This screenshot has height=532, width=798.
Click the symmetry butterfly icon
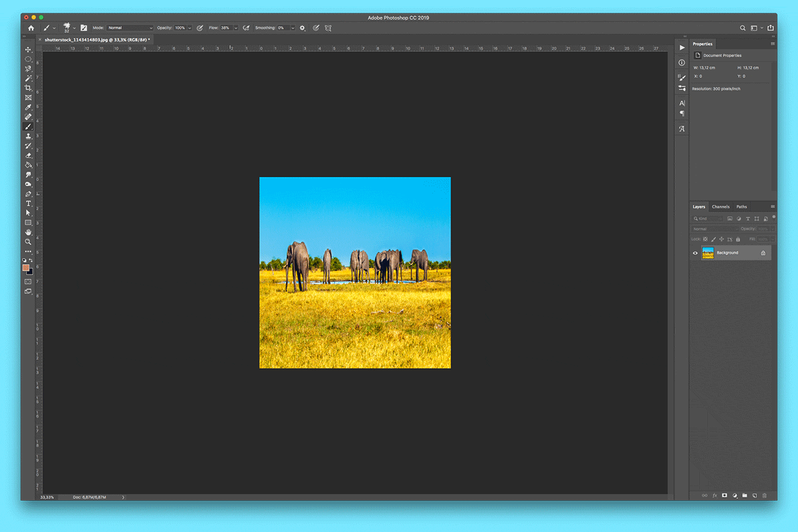[x=328, y=28]
